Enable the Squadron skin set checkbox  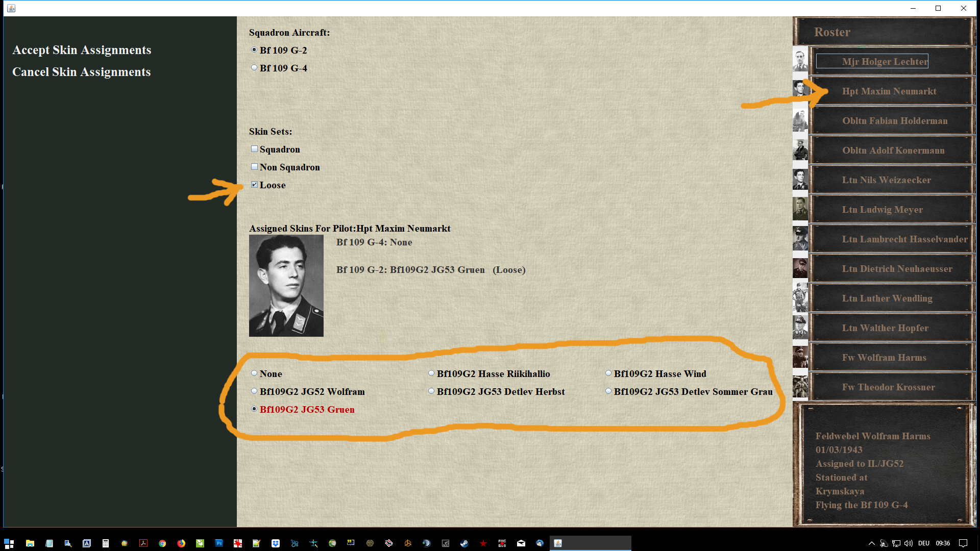(x=254, y=149)
